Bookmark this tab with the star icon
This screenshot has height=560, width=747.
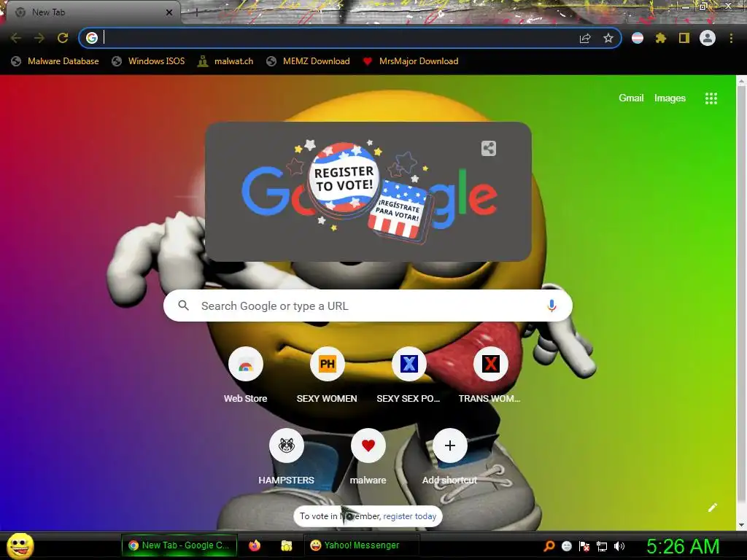click(608, 38)
